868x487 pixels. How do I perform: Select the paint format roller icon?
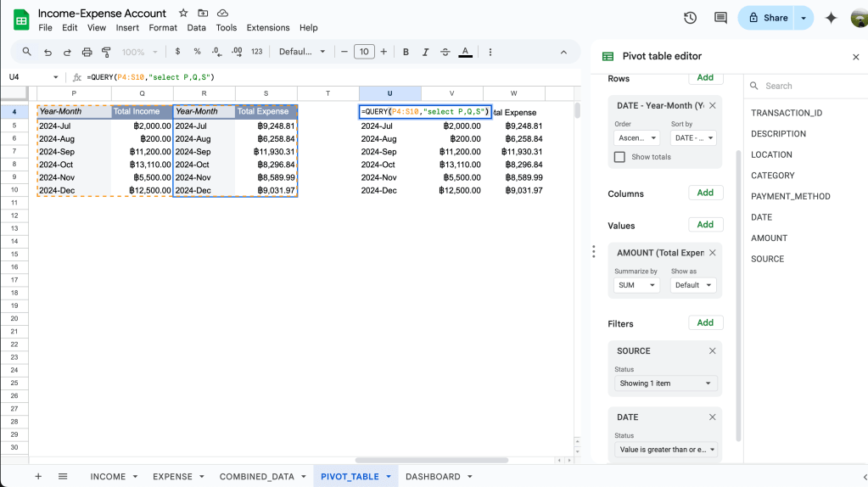106,52
